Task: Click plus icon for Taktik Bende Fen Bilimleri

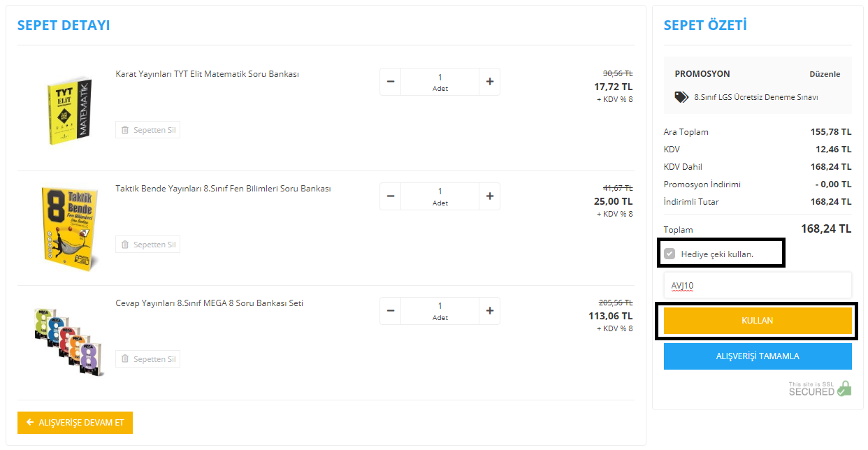Action: click(489, 196)
